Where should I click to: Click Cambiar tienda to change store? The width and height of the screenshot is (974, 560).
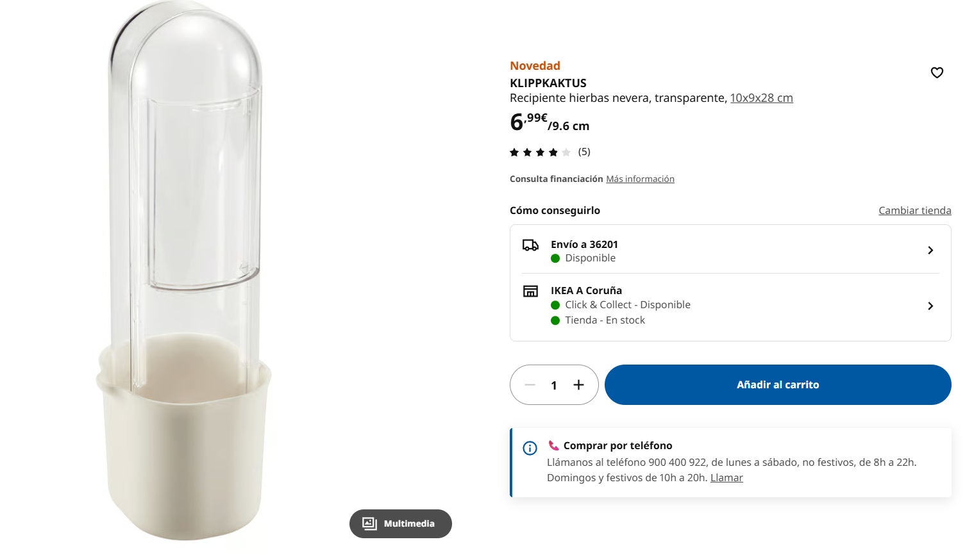[x=914, y=210]
